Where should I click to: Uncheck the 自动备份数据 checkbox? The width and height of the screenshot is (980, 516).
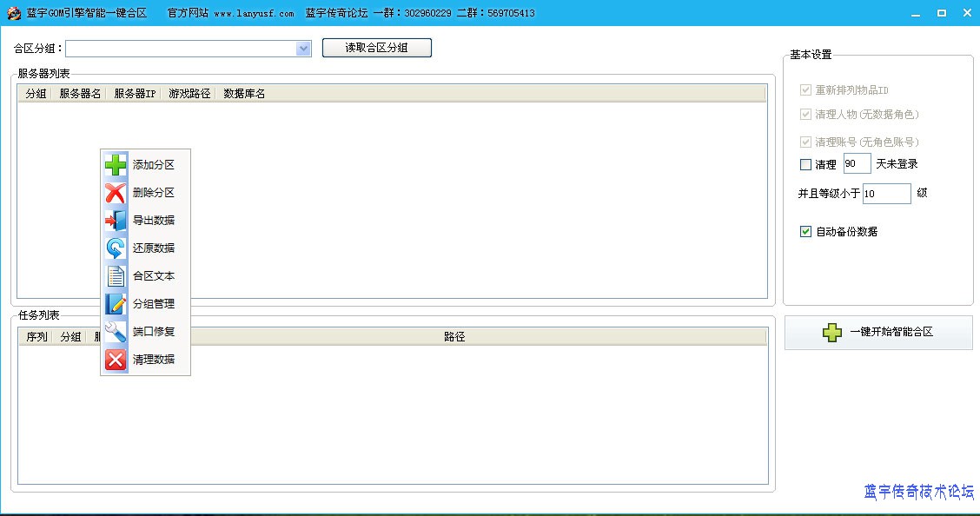tap(805, 232)
